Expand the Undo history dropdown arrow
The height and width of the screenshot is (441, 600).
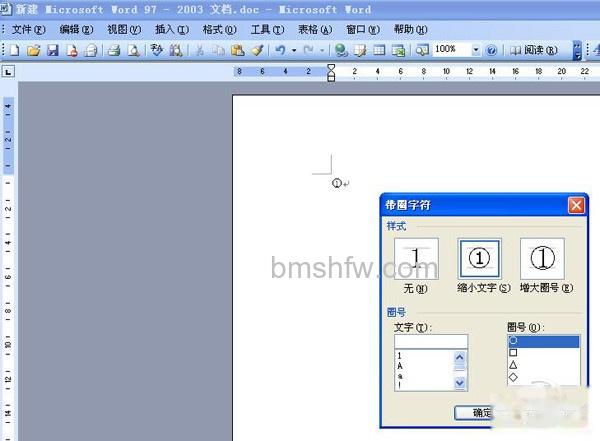(x=294, y=50)
